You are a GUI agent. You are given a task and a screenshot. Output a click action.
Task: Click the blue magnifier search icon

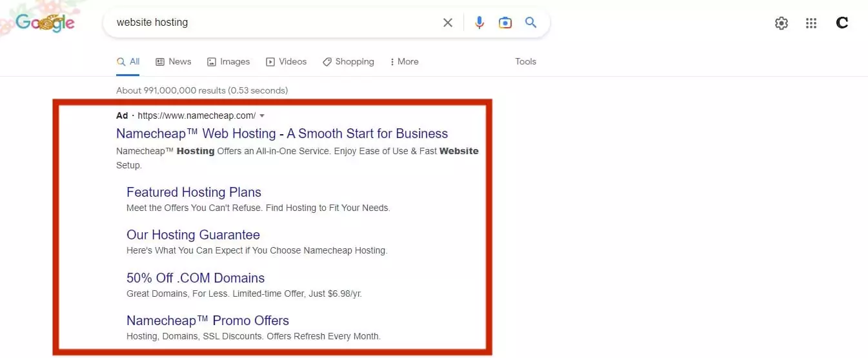530,23
